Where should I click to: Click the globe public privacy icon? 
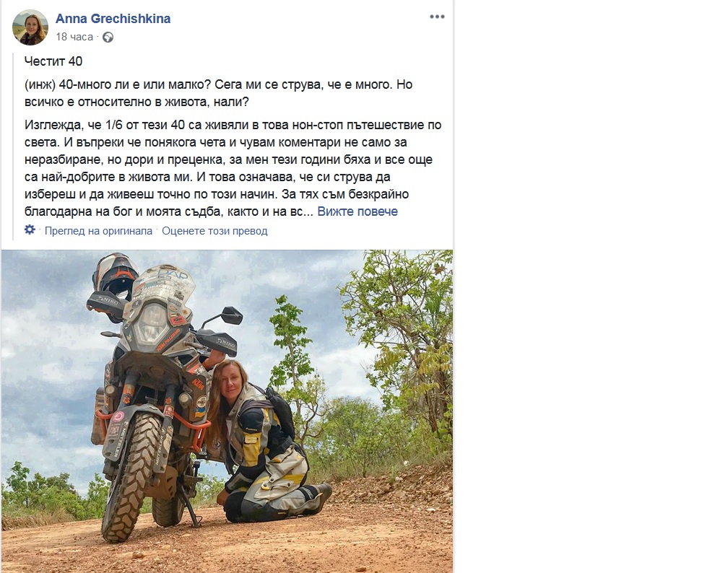point(108,37)
